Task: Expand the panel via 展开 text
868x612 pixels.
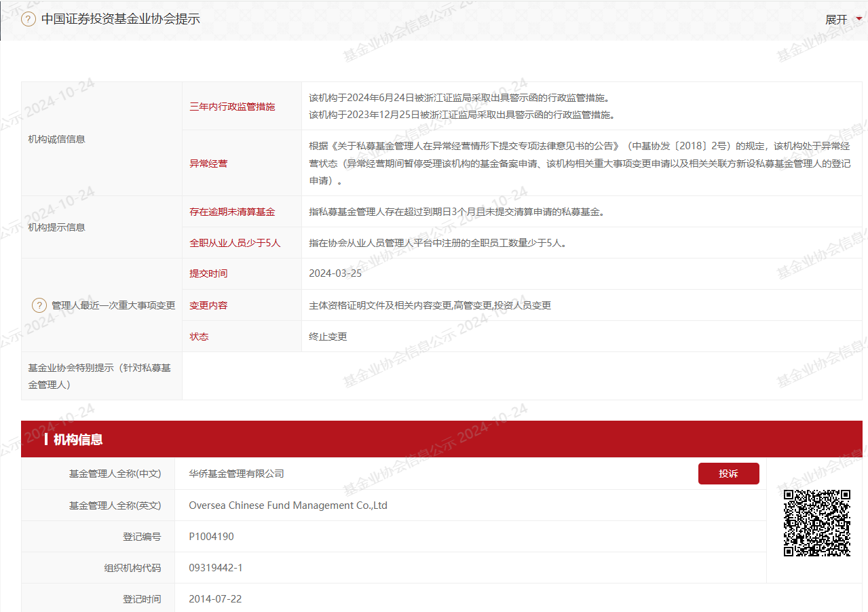Action: (x=836, y=20)
